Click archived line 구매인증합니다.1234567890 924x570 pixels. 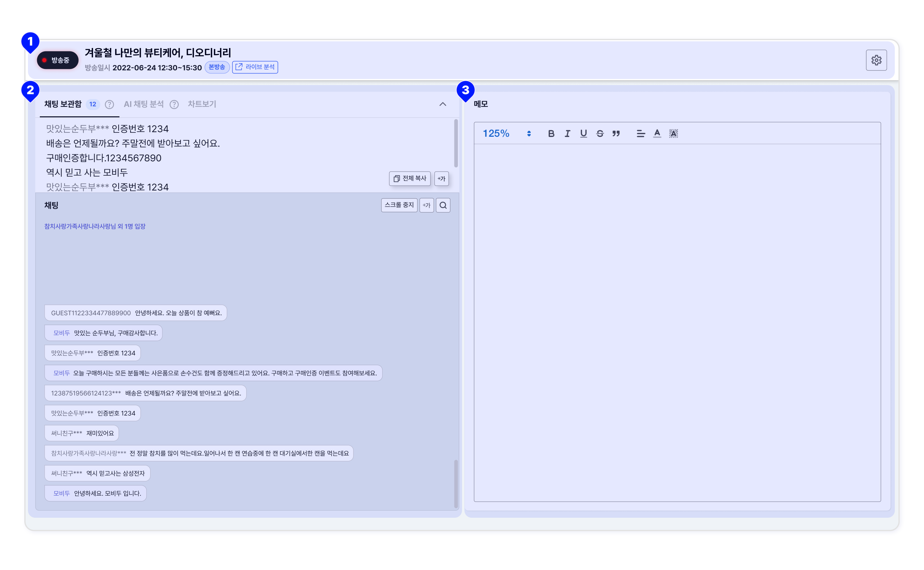[104, 158]
